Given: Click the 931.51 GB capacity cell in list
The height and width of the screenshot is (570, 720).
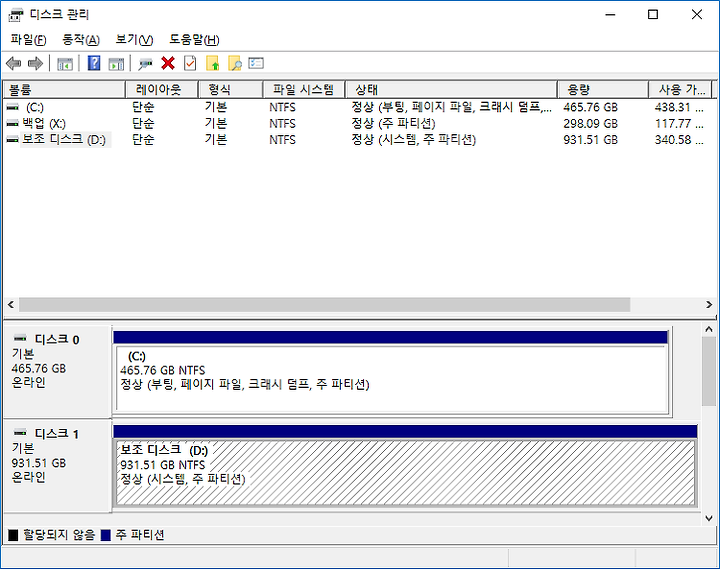Looking at the screenshot, I should coord(591,140).
